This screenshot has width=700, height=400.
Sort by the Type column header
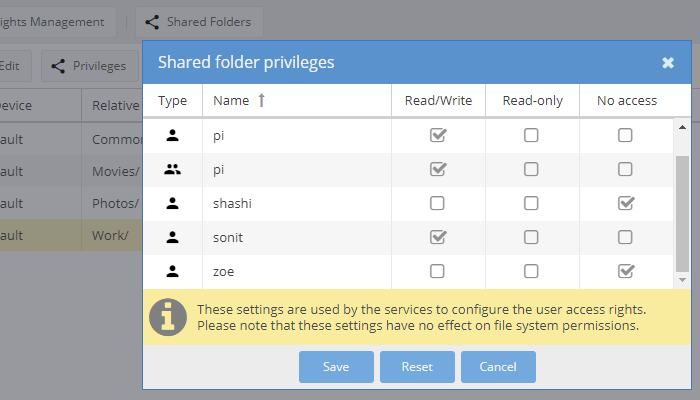point(173,100)
